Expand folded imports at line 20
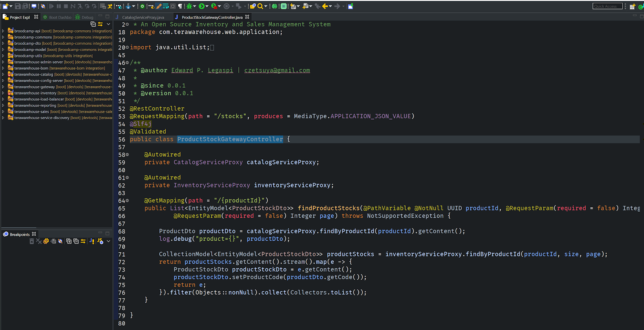 pyautogui.click(x=128, y=47)
